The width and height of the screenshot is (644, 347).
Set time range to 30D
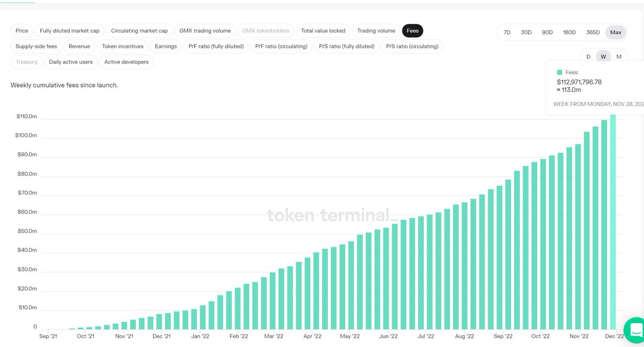[526, 32]
